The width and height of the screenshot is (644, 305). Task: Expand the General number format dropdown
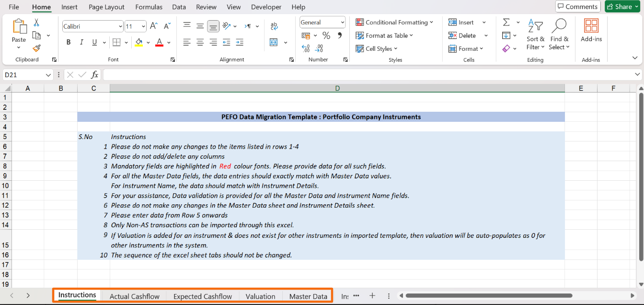[342, 23]
